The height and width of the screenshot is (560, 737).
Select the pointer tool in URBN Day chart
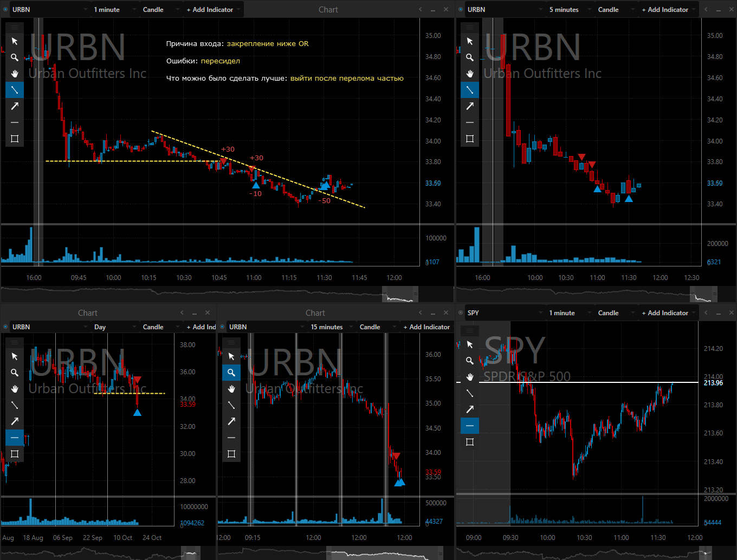15,356
